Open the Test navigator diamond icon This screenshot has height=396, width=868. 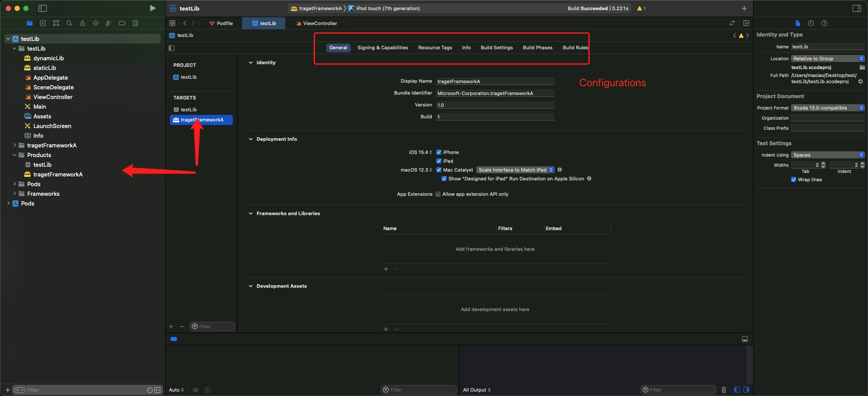[x=96, y=23]
